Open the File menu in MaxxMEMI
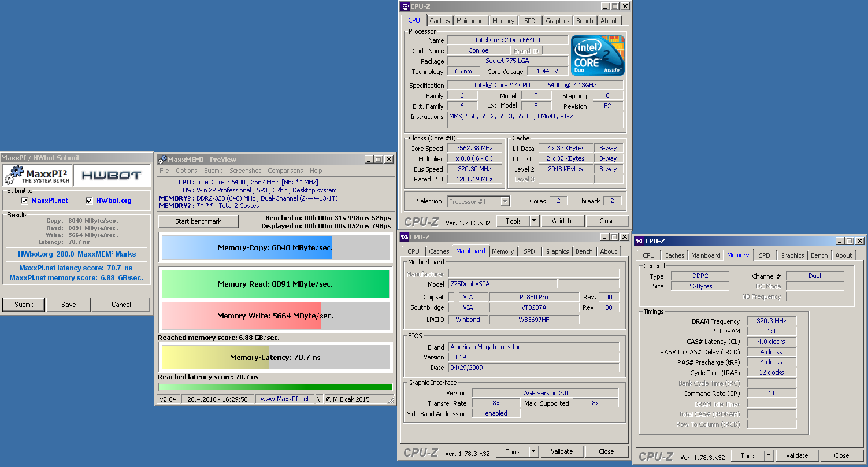The height and width of the screenshot is (467, 868). [x=164, y=171]
